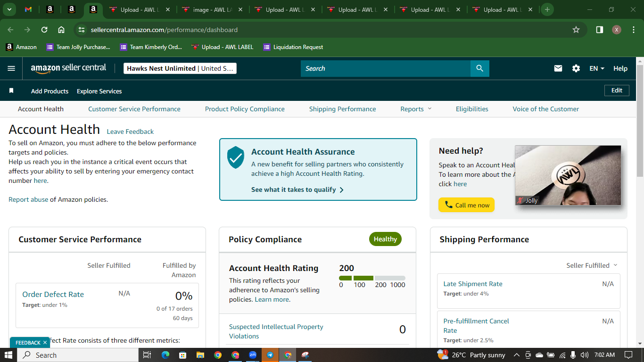Click Add Products in the top bar
This screenshot has height=362, width=644.
[50, 91]
